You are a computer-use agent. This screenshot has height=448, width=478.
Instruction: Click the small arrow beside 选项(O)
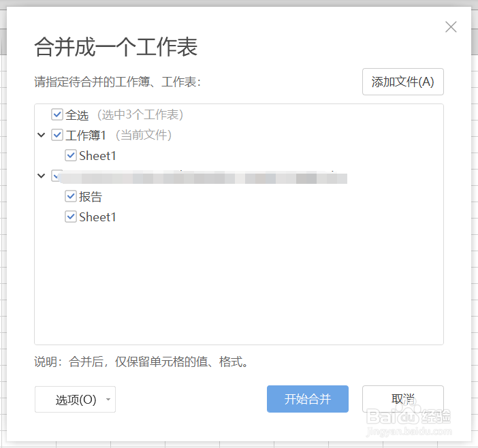(109, 400)
